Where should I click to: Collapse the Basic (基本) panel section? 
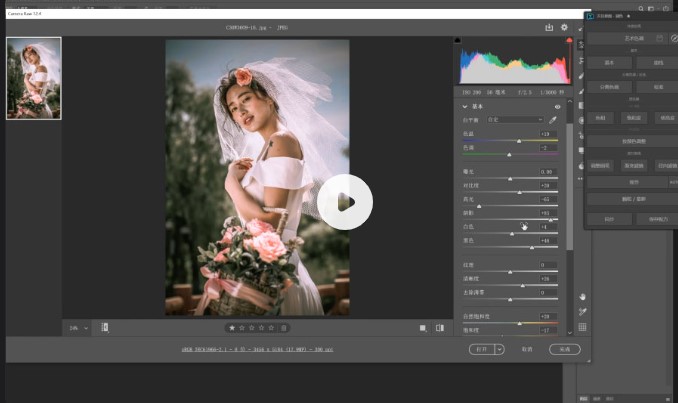click(x=464, y=106)
